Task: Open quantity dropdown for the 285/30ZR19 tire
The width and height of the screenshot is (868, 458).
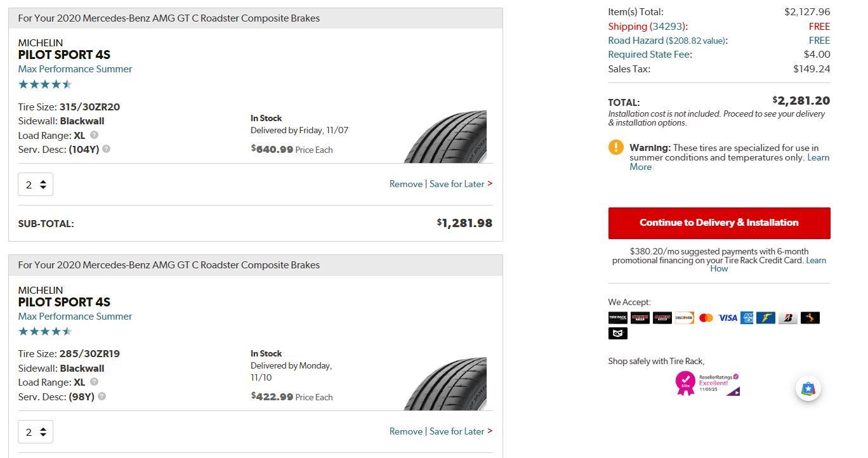Action: point(36,432)
